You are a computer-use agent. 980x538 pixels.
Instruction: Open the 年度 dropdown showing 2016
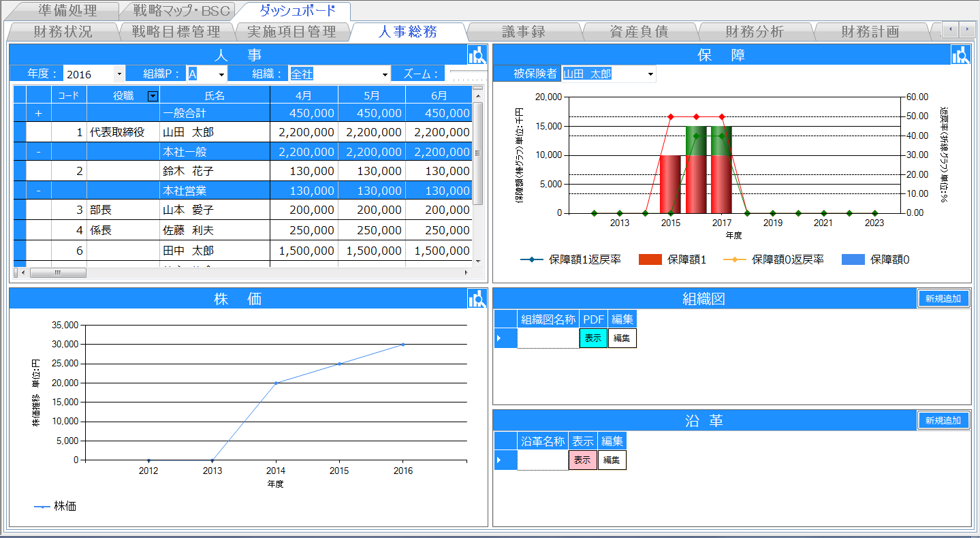[120, 74]
